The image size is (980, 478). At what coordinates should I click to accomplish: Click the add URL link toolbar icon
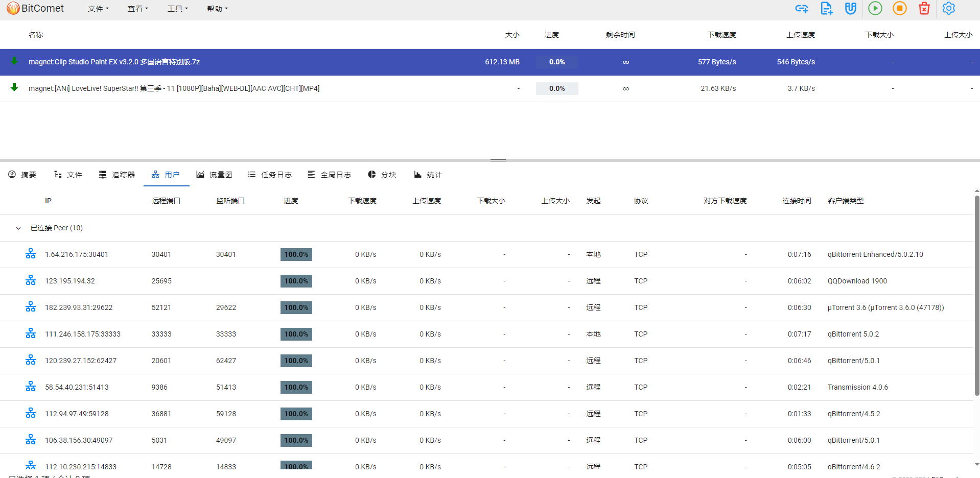[x=802, y=8]
